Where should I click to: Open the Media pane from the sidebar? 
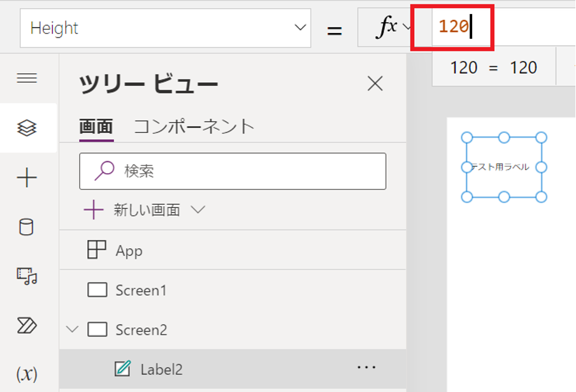tap(27, 277)
